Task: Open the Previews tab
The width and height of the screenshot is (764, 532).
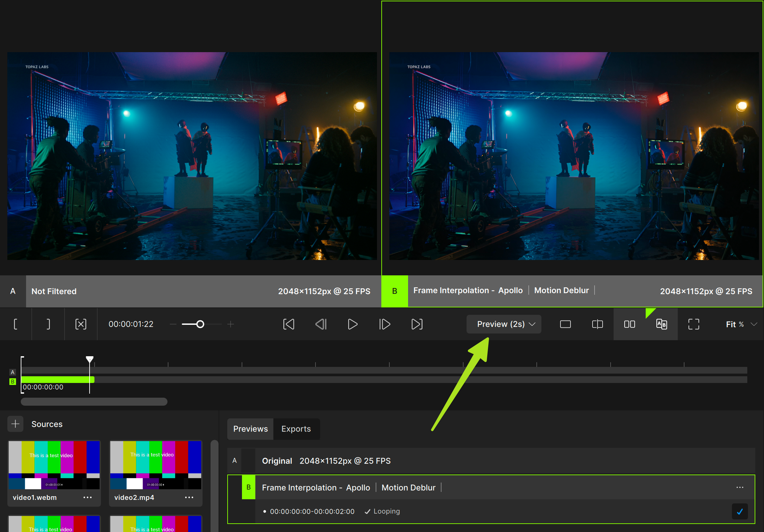Action: [251, 429]
